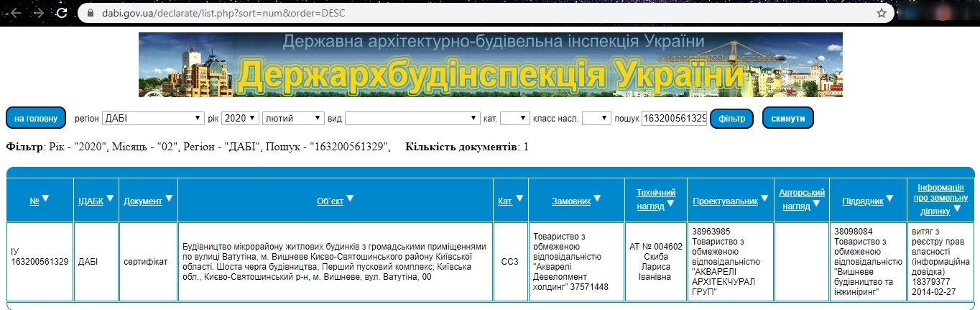The image size is (980, 310).
Task: Select the СС3 category cell
Action: (x=510, y=262)
